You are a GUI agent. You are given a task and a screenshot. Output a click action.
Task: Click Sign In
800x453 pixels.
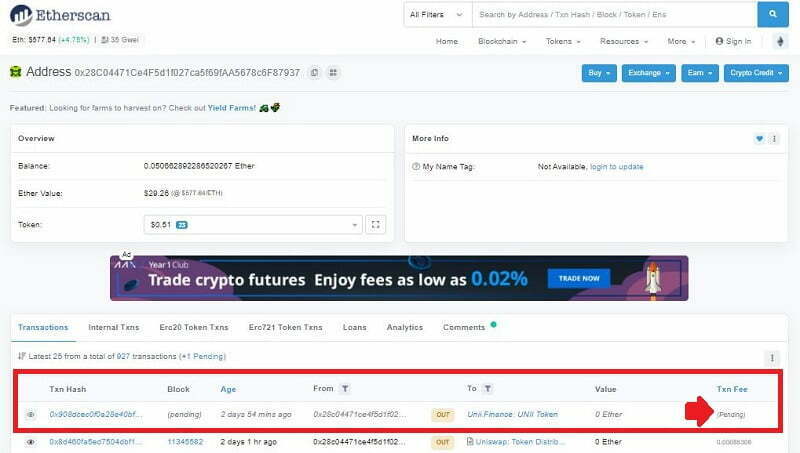click(x=733, y=41)
